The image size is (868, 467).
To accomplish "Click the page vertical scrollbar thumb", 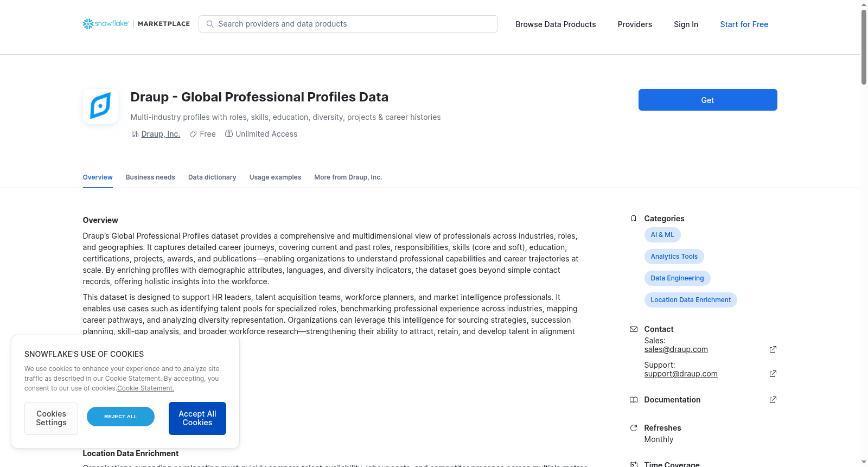I will point(864,47).
